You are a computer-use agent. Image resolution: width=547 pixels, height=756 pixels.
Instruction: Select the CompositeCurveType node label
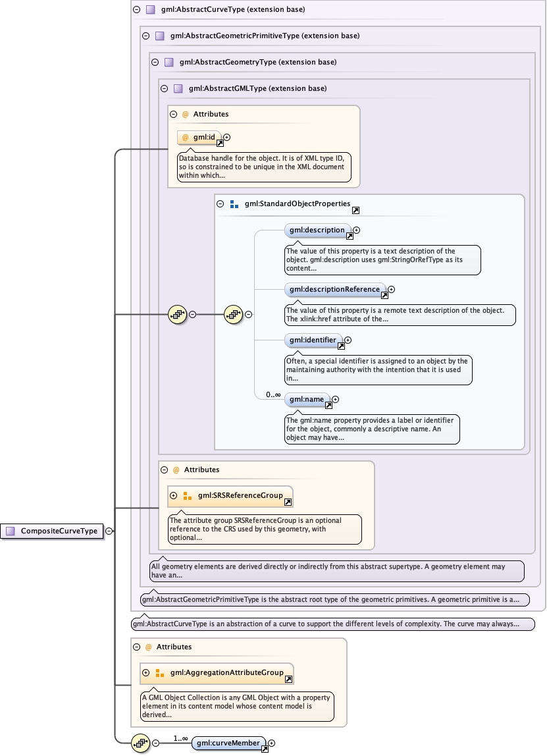[59, 531]
